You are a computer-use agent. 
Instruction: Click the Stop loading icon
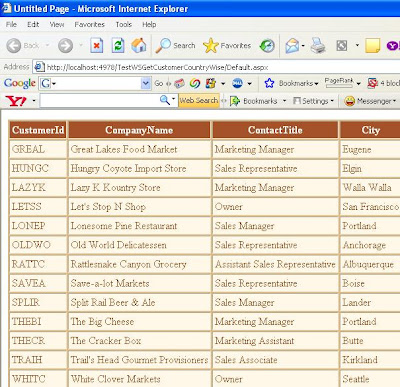pos(96,46)
